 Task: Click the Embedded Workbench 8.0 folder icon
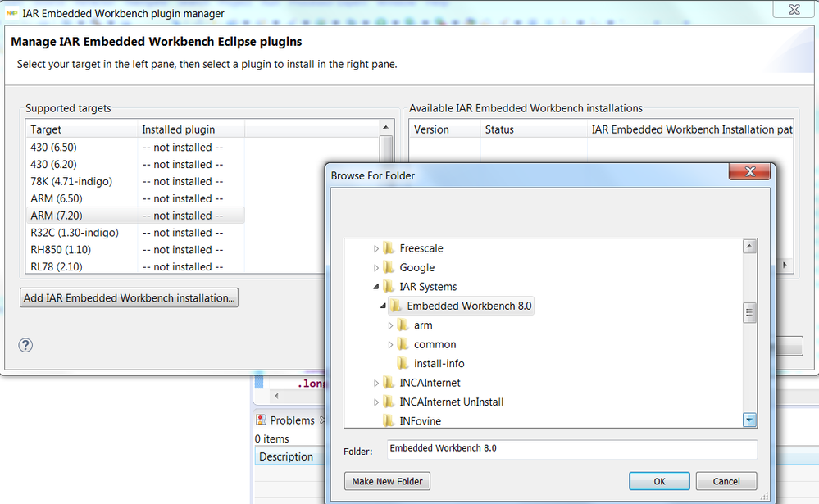(x=395, y=306)
